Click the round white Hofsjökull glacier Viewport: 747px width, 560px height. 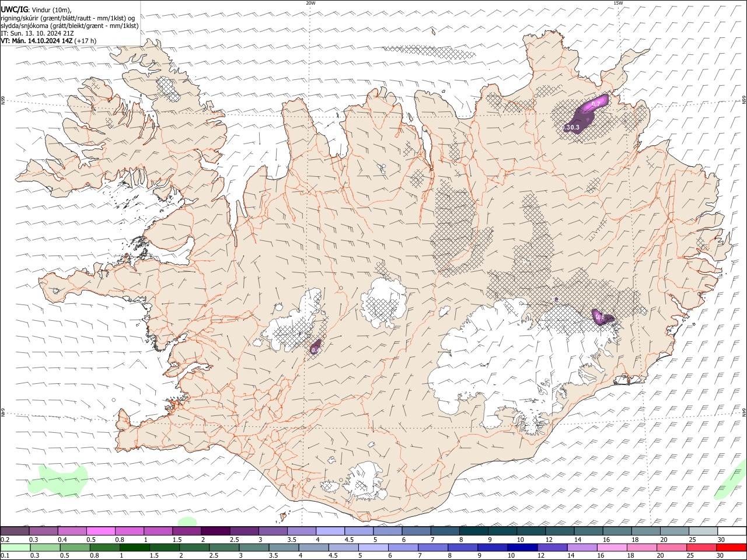383,303
